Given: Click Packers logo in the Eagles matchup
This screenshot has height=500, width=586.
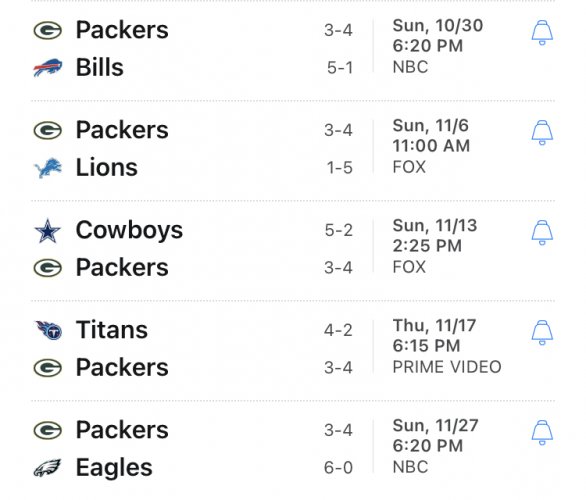Looking at the screenshot, I should (47, 430).
